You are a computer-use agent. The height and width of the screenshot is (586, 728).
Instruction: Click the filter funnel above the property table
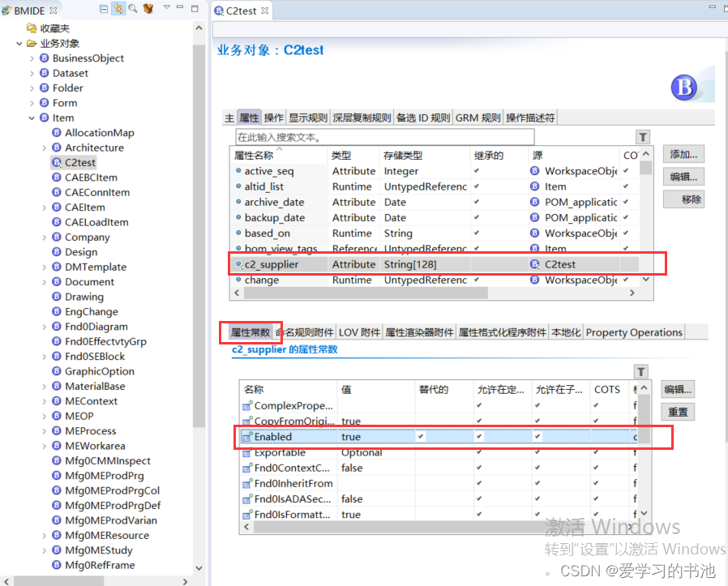coord(642,136)
